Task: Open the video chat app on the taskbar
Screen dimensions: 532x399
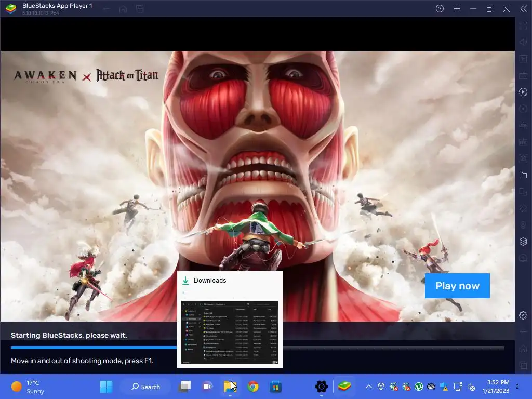Action: [x=207, y=387]
